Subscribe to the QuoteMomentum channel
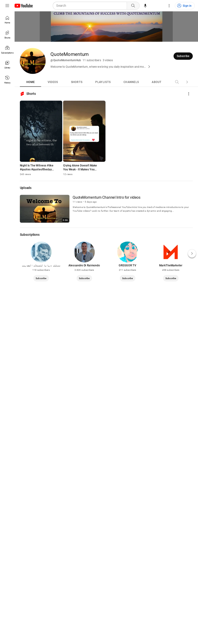Screen dimensions: 198x644 [x=183, y=56]
